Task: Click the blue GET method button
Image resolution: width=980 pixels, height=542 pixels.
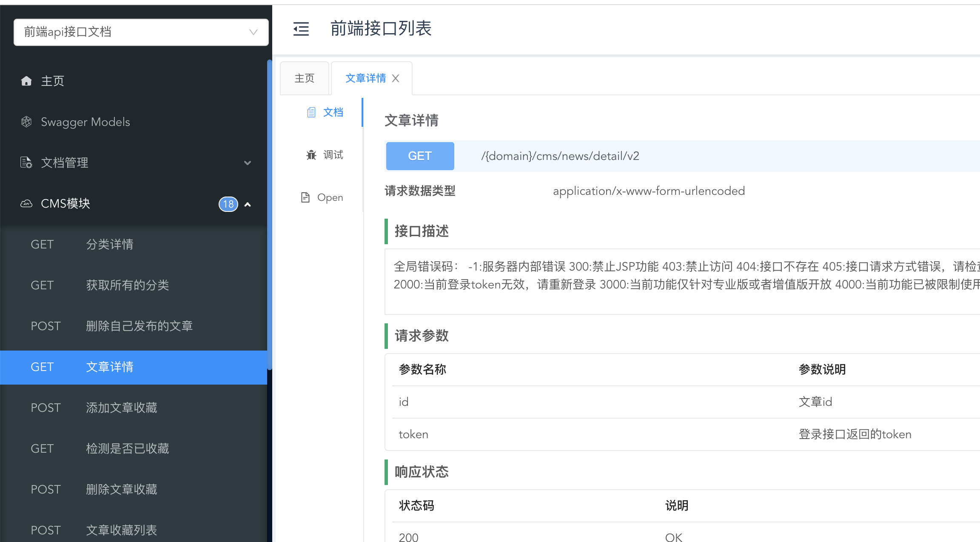Action: pyautogui.click(x=420, y=156)
